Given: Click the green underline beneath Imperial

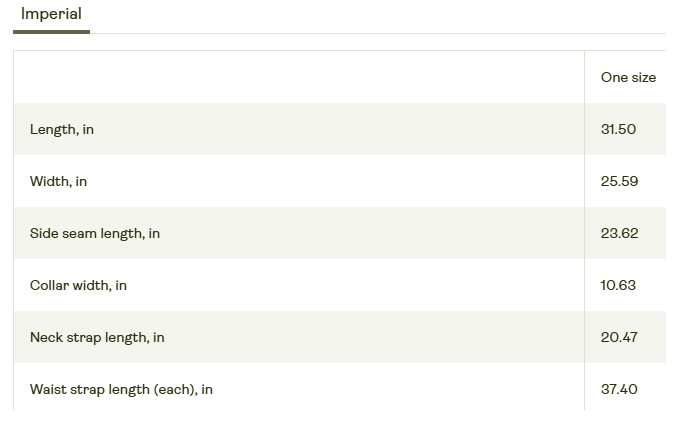Looking at the screenshot, I should (51, 32).
